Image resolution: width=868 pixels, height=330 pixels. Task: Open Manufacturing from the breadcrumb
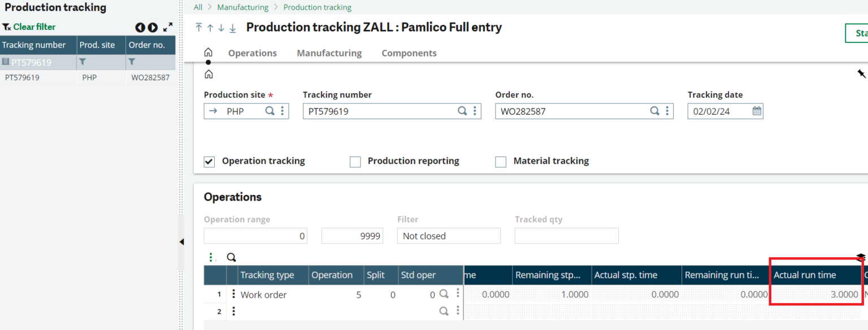(242, 7)
